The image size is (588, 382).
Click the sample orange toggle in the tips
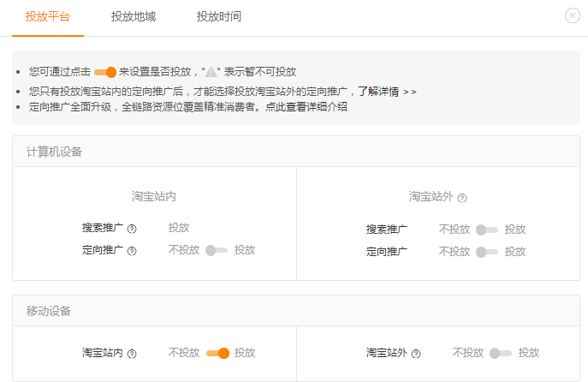tap(105, 72)
